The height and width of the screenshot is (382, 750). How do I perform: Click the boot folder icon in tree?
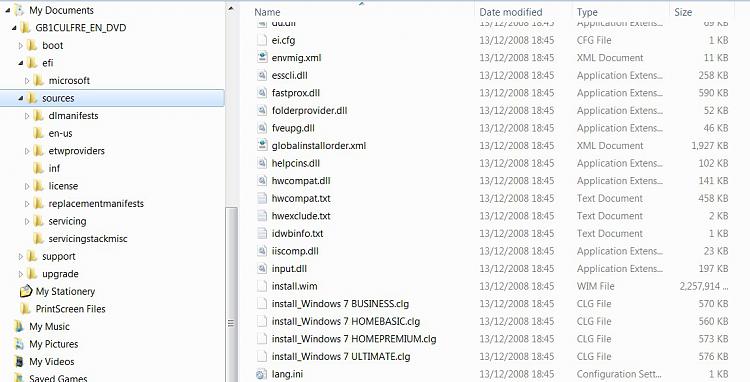click(x=32, y=45)
